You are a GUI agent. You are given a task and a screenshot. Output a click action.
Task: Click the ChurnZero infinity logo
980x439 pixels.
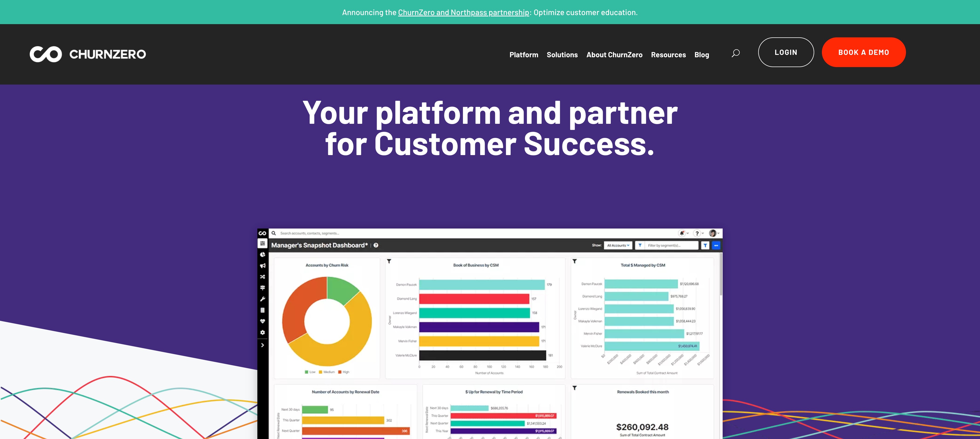(x=46, y=54)
